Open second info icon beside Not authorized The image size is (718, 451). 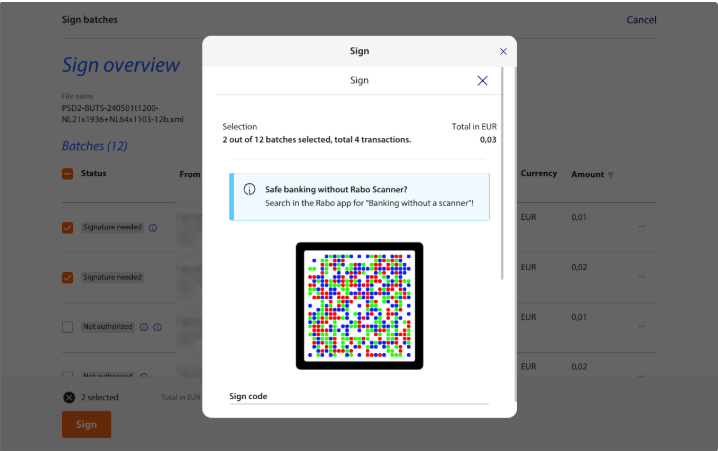pyautogui.click(x=158, y=327)
